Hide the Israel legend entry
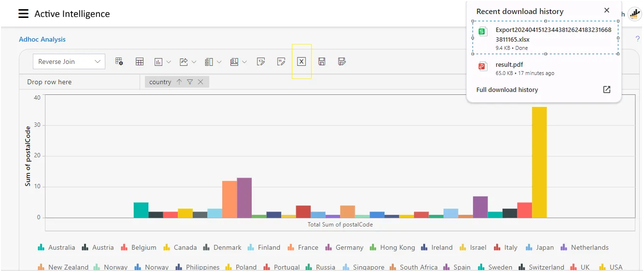 pyautogui.click(x=473, y=247)
